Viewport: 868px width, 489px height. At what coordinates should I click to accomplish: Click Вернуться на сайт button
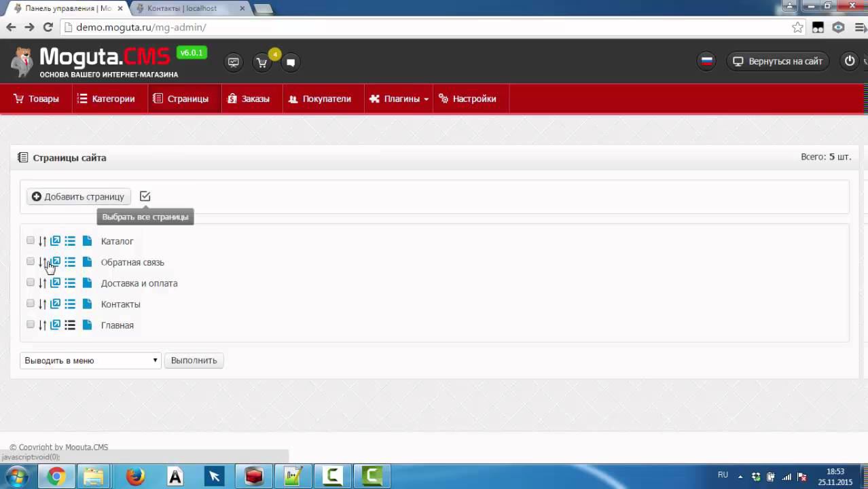(x=778, y=61)
